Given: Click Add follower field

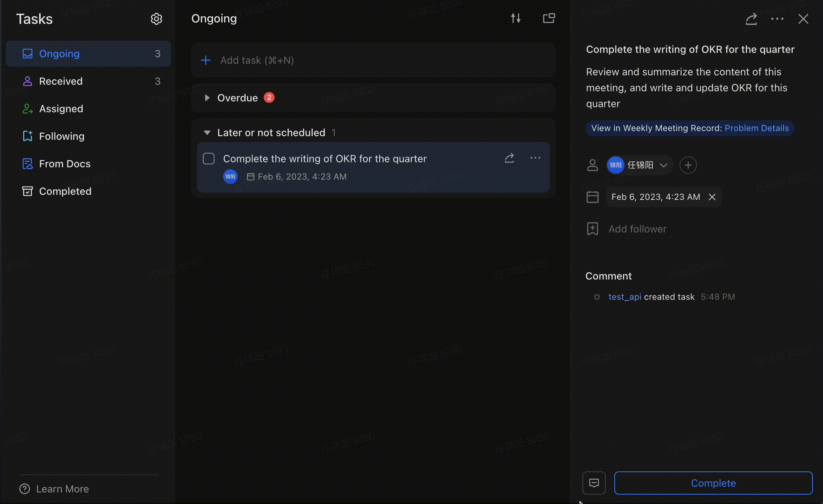Looking at the screenshot, I should click(x=638, y=229).
